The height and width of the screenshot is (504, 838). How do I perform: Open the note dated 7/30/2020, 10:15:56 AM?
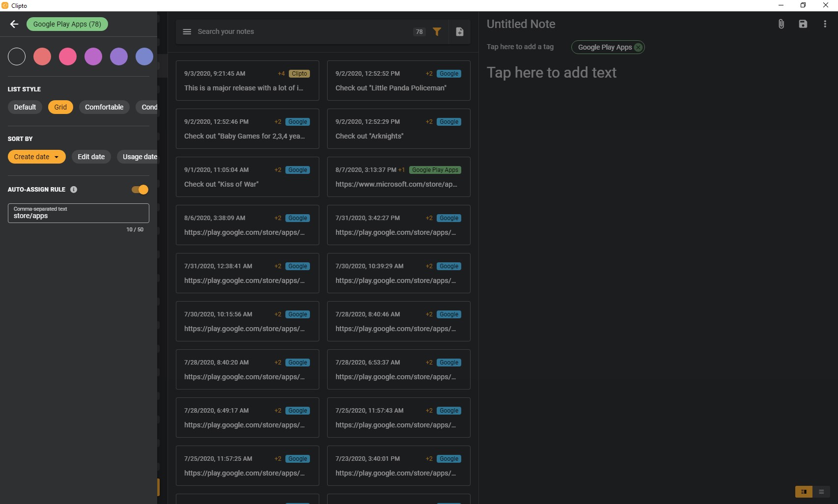(248, 321)
